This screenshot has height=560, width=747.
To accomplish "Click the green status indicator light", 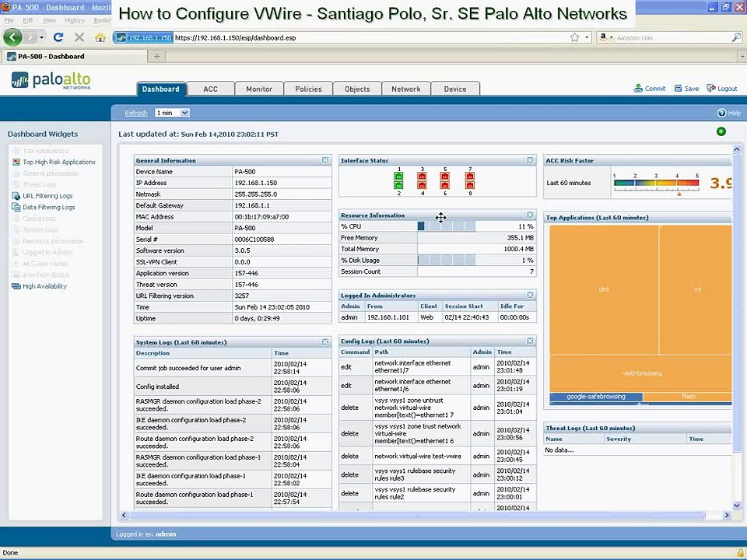I will pyautogui.click(x=721, y=131).
